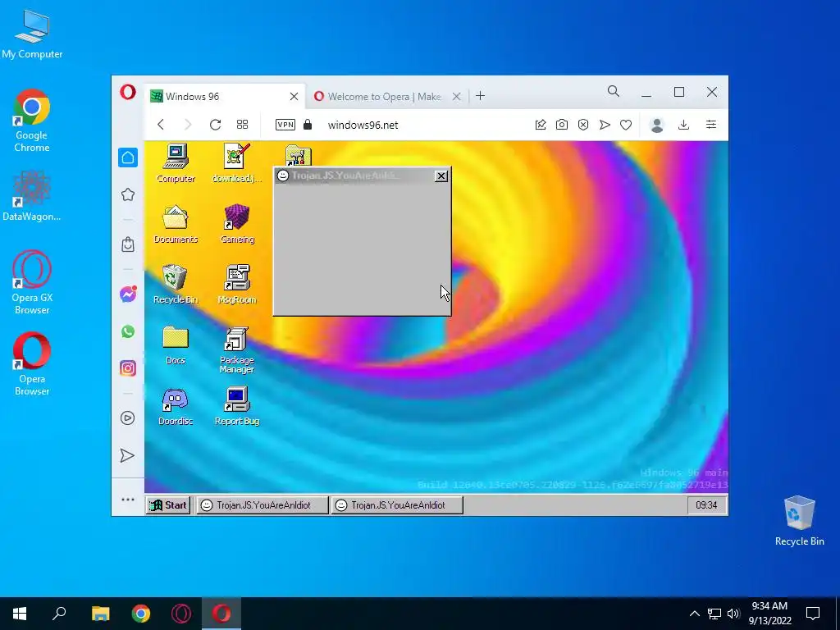840x630 pixels.
Task: Open the Opera downloads icon
Action: tap(683, 125)
